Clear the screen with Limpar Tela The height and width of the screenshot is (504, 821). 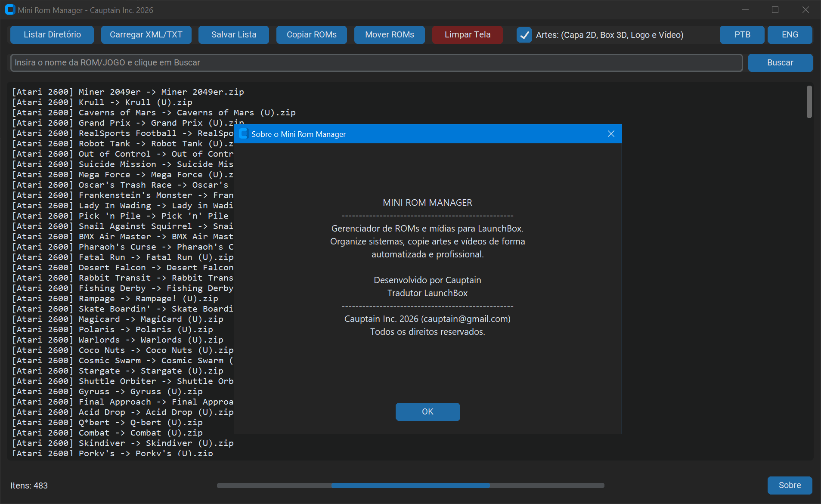point(467,35)
